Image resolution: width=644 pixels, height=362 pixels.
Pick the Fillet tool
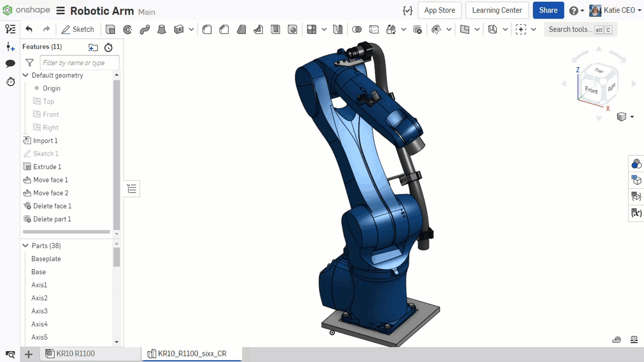tap(207, 29)
